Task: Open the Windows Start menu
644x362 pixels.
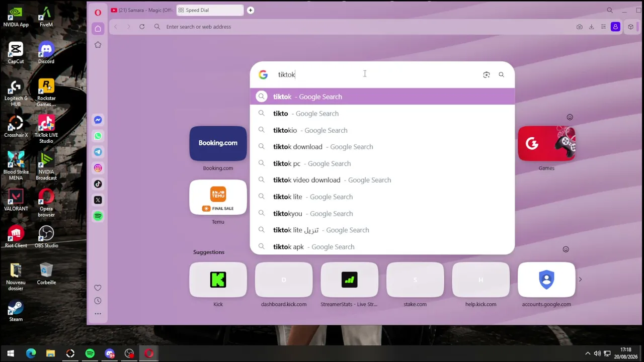Action: [11, 353]
